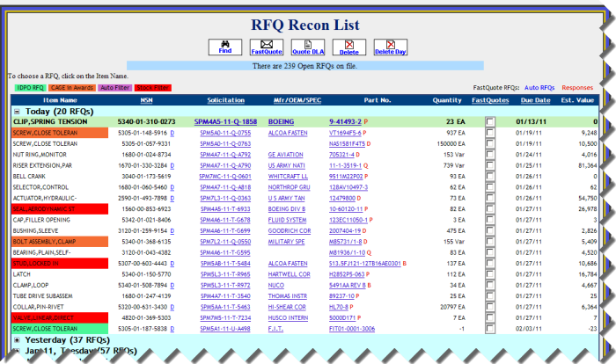The width and height of the screenshot is (616, 364).
Task: Tick FastQuote checkbox for the F.I.T. row
Action: pyautogui.click(x=490, y=329)
